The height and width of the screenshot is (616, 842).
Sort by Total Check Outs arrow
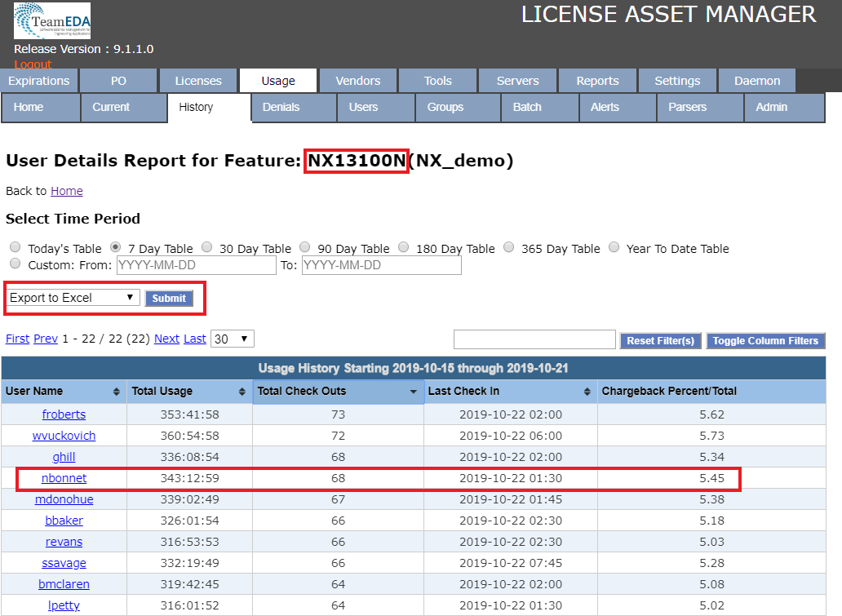(414, 392)
